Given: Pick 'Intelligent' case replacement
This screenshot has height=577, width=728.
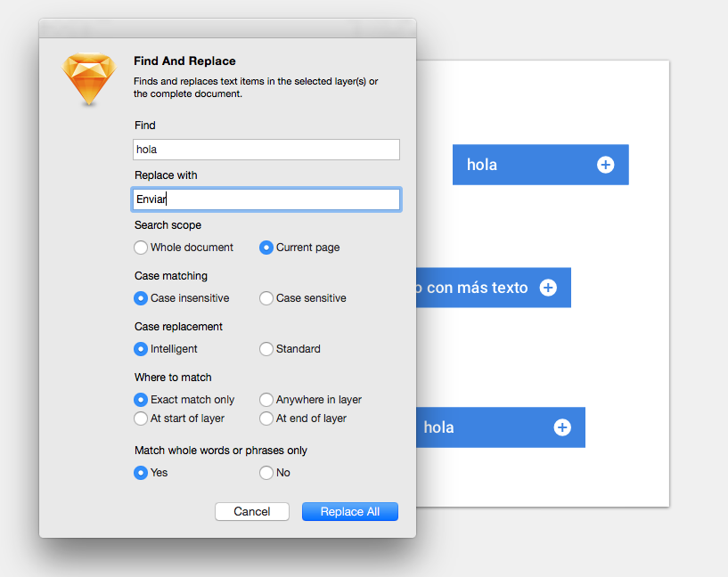Looking at the screenshot, I should (141, 349).
